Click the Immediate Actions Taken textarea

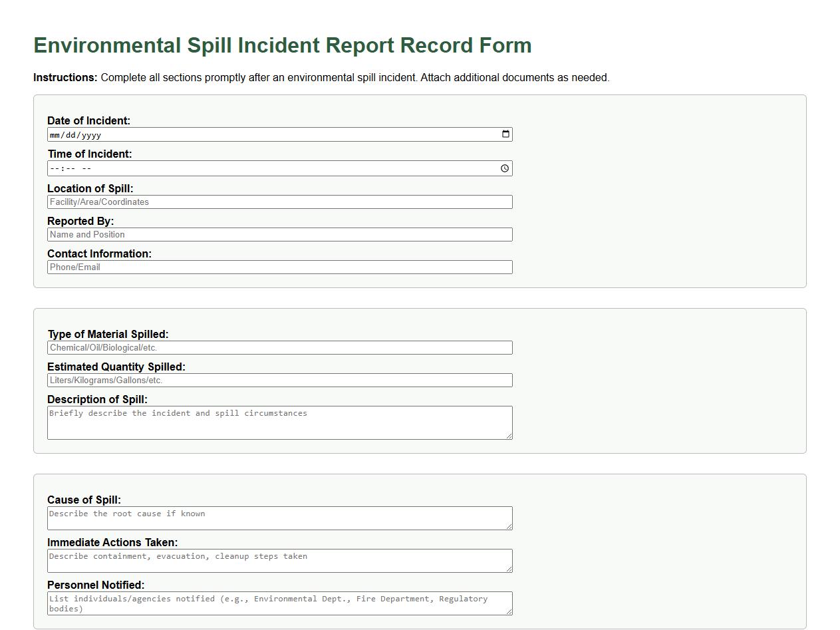(x=279, y=559)
